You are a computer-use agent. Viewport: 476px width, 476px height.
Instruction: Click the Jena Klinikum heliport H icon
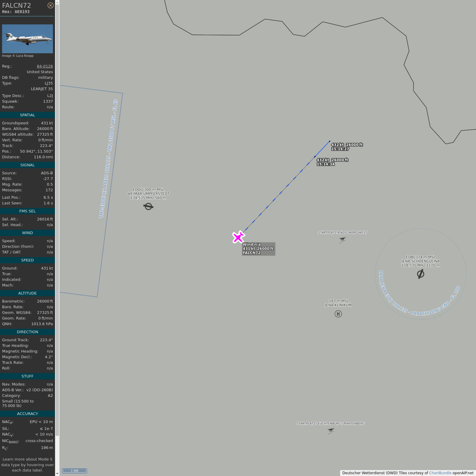[x=338, y=314]
